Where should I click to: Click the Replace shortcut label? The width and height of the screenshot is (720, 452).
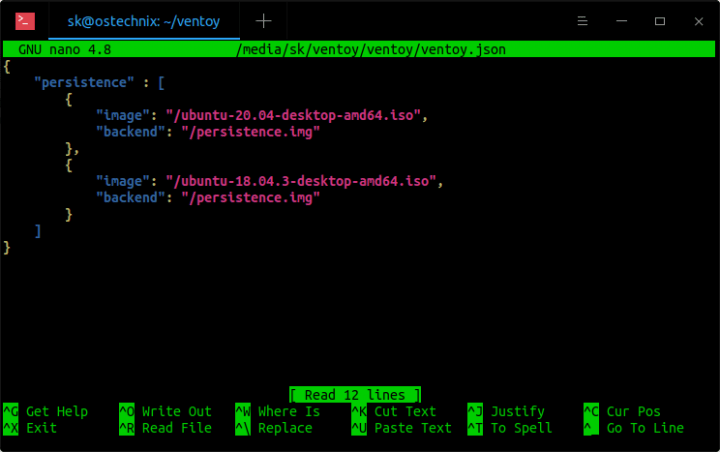pos(284,428)
